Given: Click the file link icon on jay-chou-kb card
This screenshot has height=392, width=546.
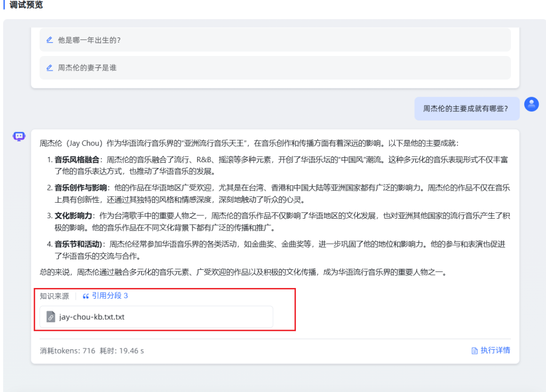Looking at the screenshot, I should [51, 317].
